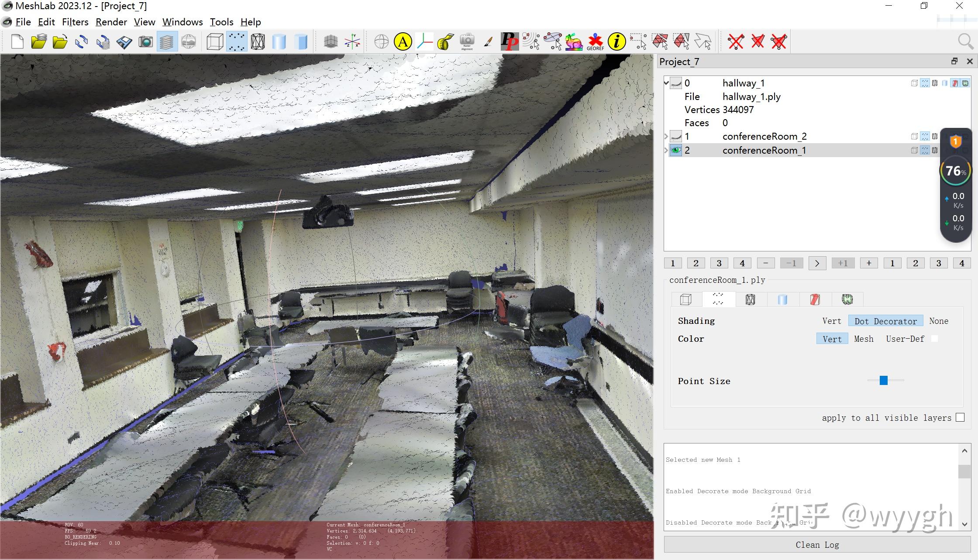
Task: Click the Point Size slider handle
Action: point(884,381)
